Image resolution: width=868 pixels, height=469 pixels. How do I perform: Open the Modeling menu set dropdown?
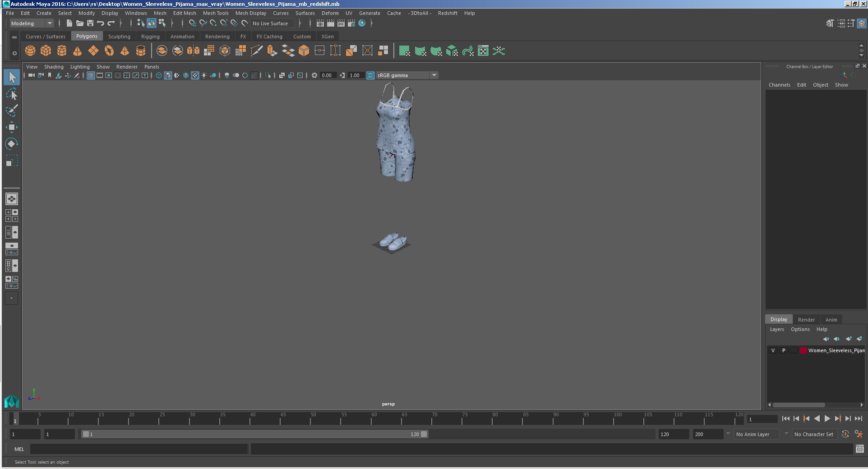[32, 23]
